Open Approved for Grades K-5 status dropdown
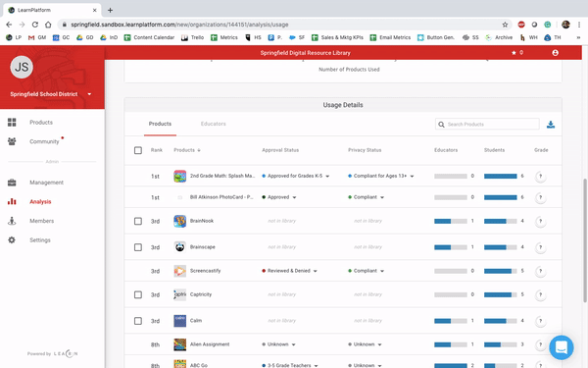This screenshot has width=588, height=368. [x=296, y=176]
